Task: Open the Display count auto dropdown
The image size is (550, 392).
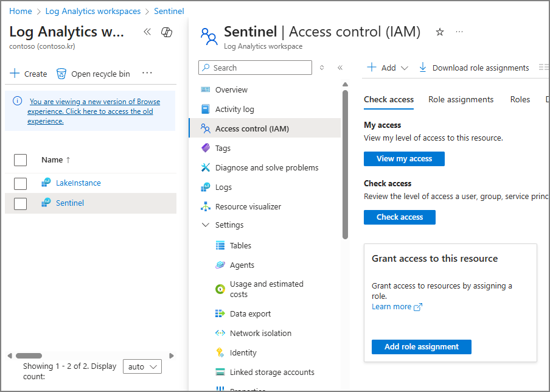Action: (x=142, y=366)
